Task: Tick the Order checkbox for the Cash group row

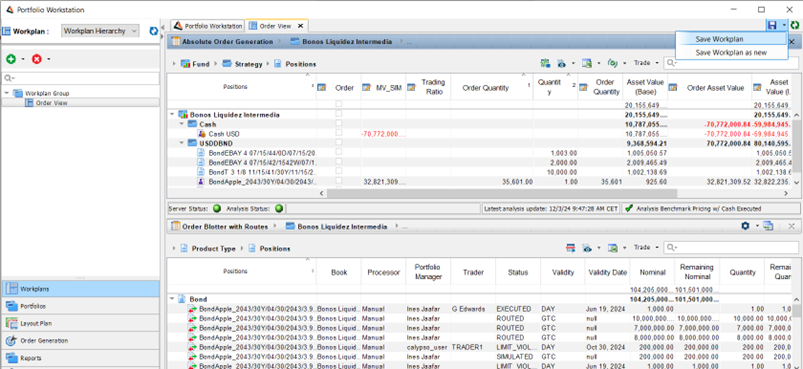Action: pyautogui.click(x=338, y=124)
